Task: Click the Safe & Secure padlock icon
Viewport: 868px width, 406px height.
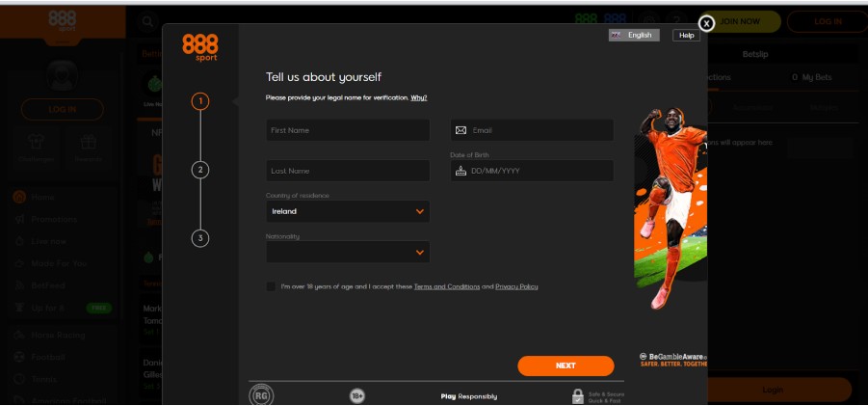Action: point(578,395)
